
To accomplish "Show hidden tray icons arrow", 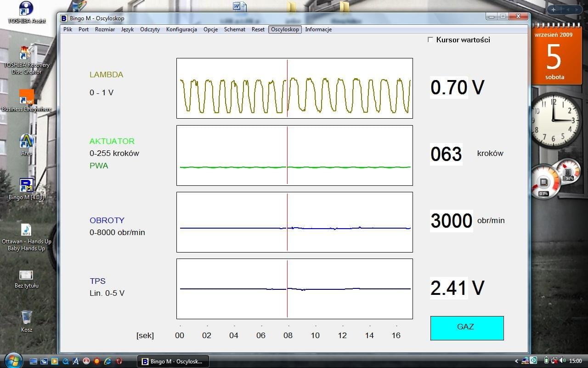I will 517,361.
